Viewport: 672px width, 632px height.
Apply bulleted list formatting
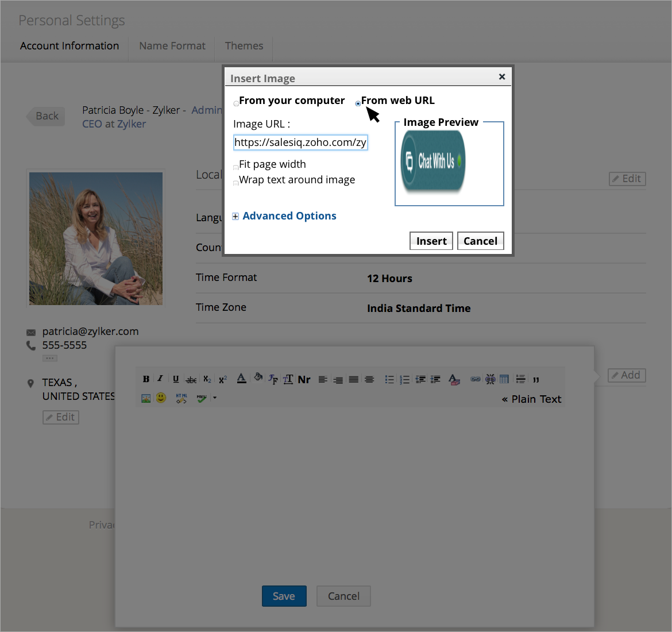tap(389, 379)
